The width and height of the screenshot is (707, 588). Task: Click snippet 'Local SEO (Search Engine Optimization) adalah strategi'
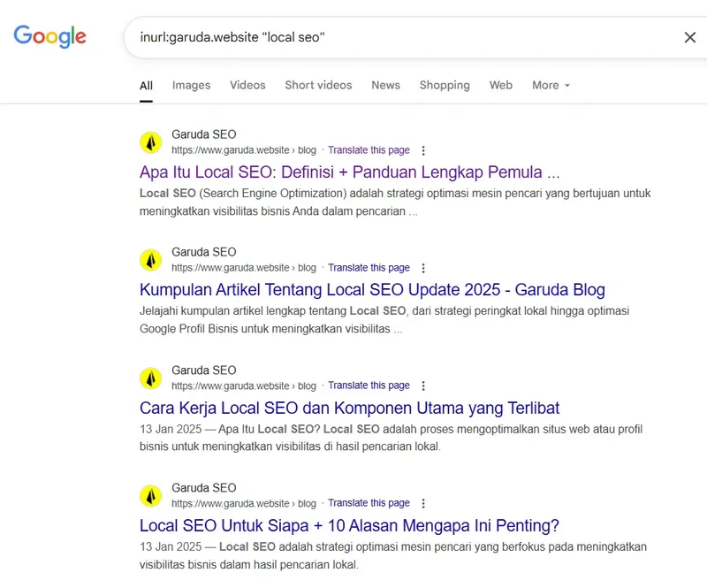(395, 202)
